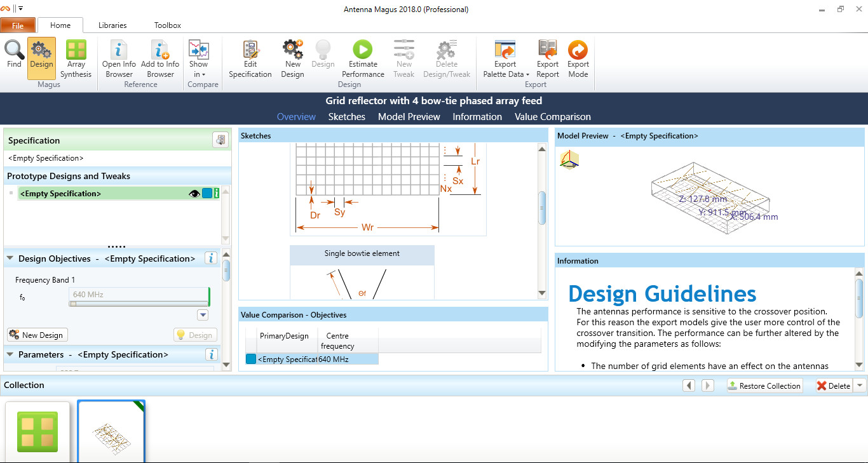This screenshot has height=463, width=868.
Task: Collapse the Design Objectives section
Action: pos(10,258)
